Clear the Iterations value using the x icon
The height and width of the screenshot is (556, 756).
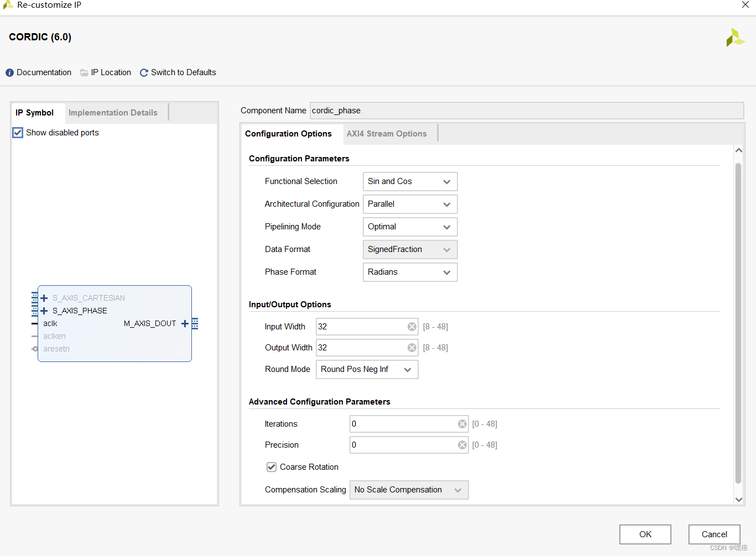(x=462, y=423)
